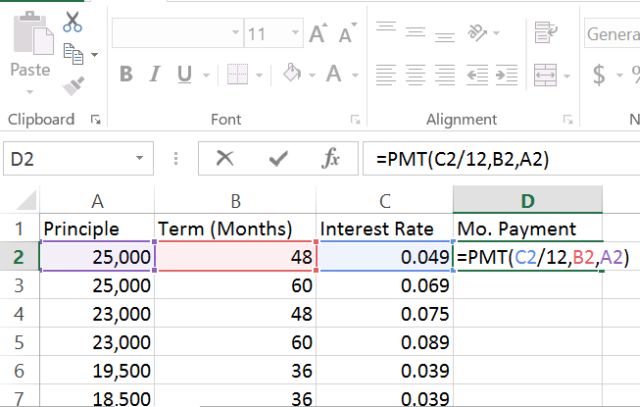
Task: Click Increase Indent icon
Action: (507, 75)
